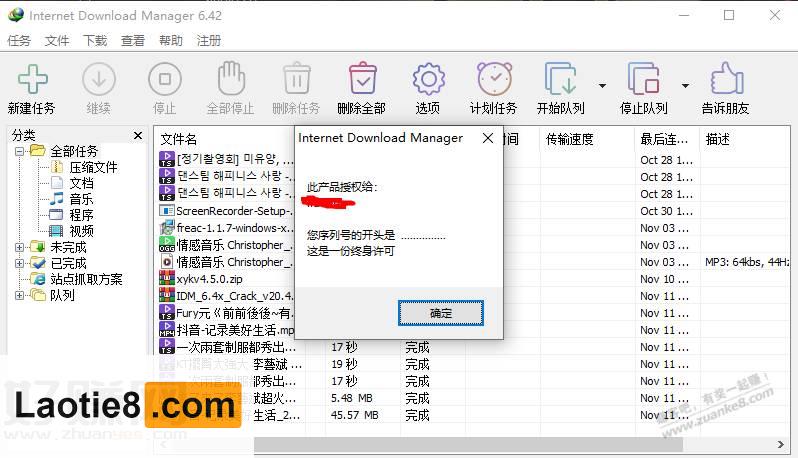Close the Internet Download Manager license dialog
The image size is (798, 458).
[x=488, y=138]
